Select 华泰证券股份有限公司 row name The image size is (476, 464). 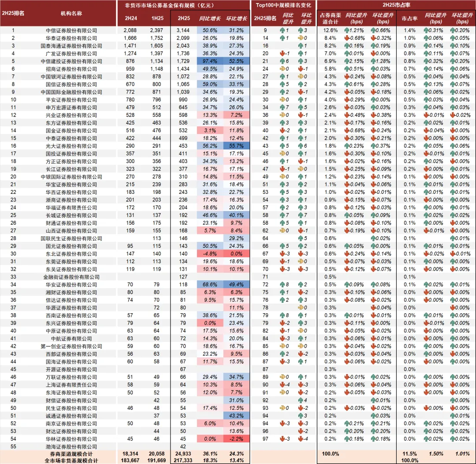pos(71,38)
